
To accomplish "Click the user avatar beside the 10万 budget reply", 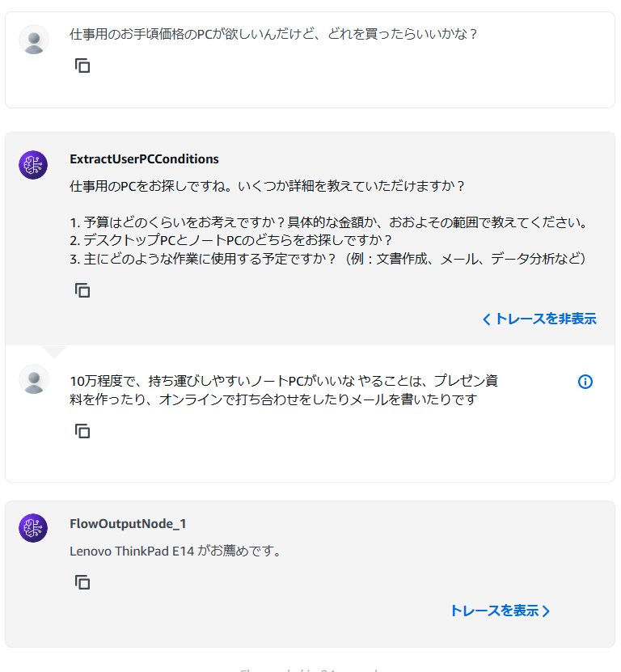I will (x=33, y=378).
